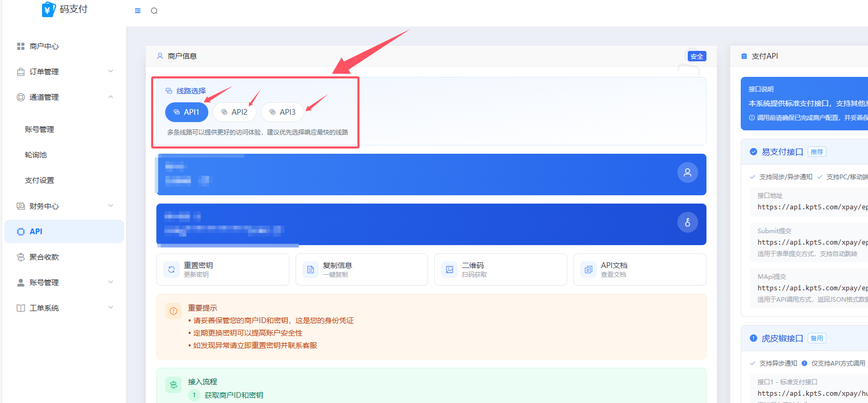
Task: Click the 工单系统 chevron arrow
Action: pyautogui.click(x=111, y=307)
